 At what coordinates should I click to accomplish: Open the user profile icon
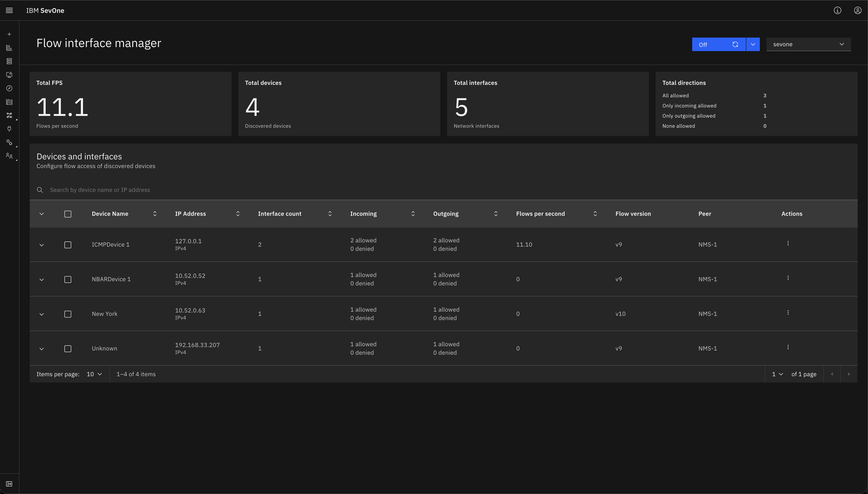click(x=857, y=11)
